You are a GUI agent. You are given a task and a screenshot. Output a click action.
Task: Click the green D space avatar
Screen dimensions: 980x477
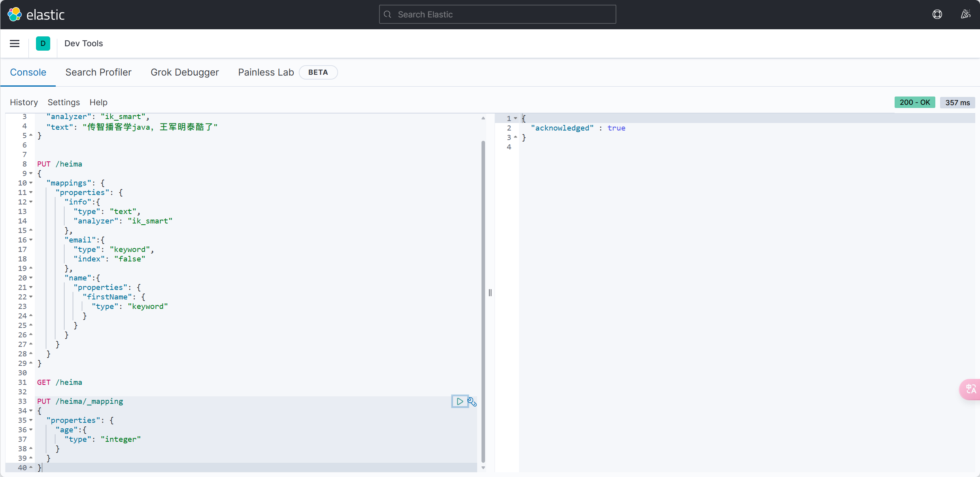coord(43,44)
